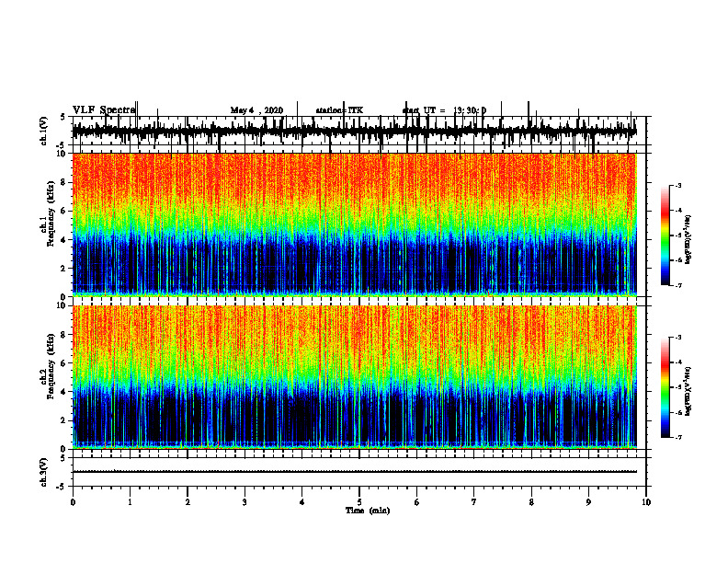Click the "3" tick on time axis

245,502
